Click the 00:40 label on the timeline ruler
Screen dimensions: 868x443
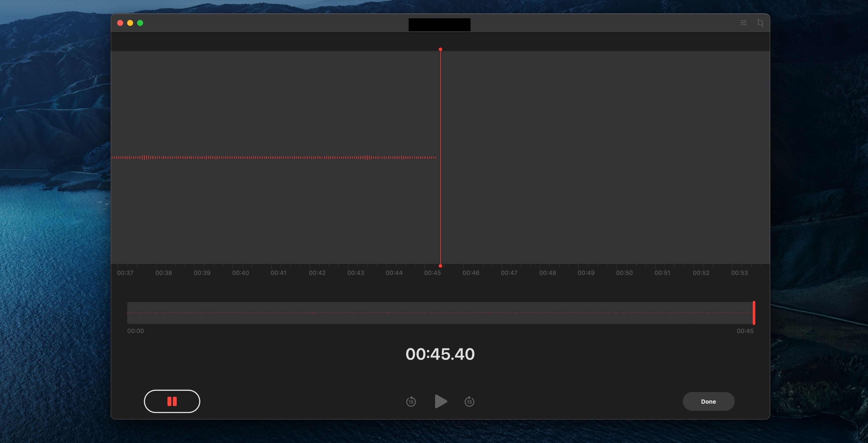point(240,273)
